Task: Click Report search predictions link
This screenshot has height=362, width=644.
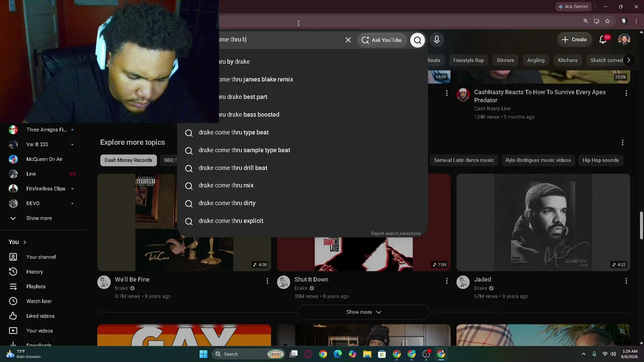Action: 395,233
